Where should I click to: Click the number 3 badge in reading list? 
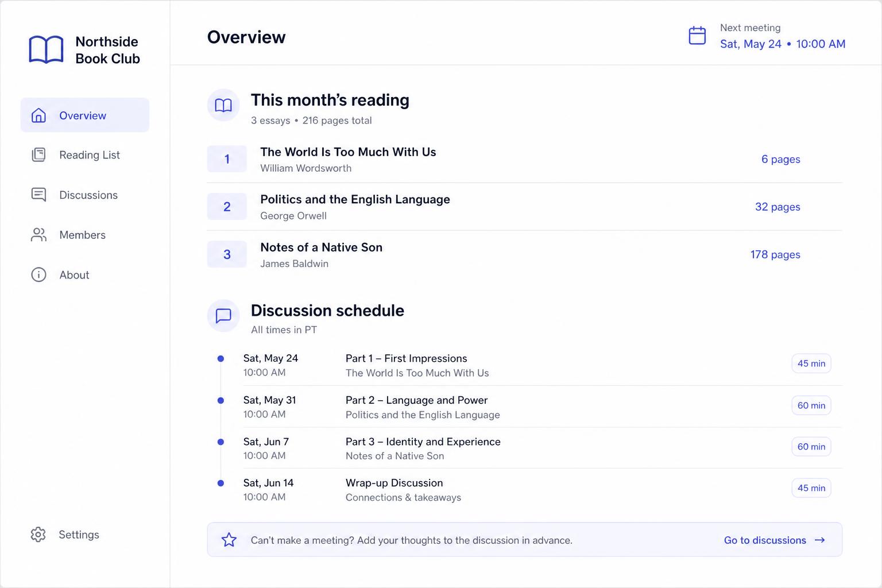[227, 254]
